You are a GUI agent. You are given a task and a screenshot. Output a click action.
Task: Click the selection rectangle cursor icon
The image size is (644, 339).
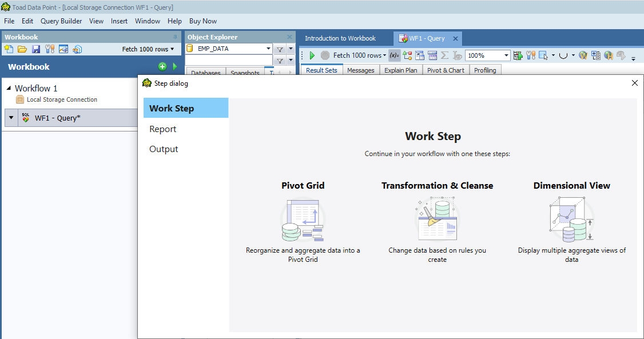point(543,55)
